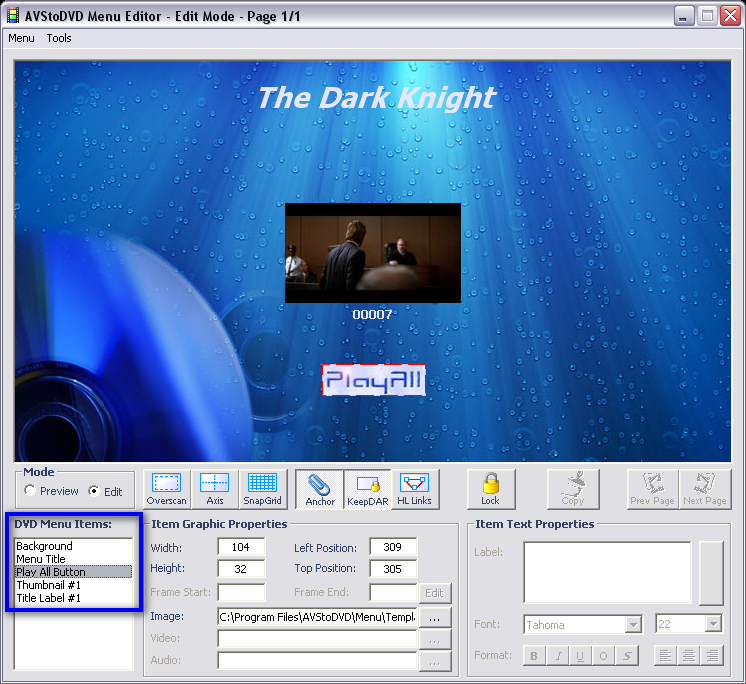This screenshot has height=684, width=746.
Task: Browse for Video file button
Action: pyautogui.click(x=434, y=640)
